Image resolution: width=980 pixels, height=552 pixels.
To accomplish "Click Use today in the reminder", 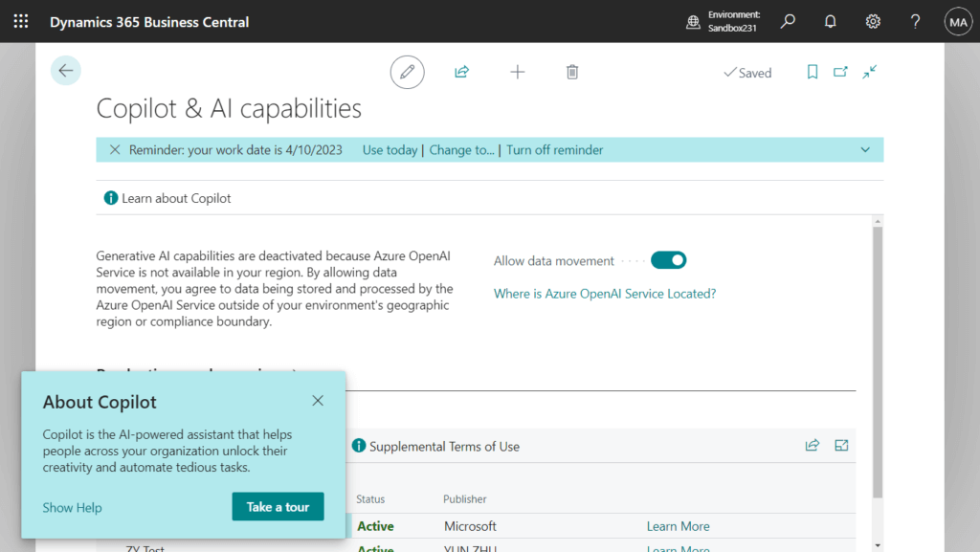I will [390, 150].
